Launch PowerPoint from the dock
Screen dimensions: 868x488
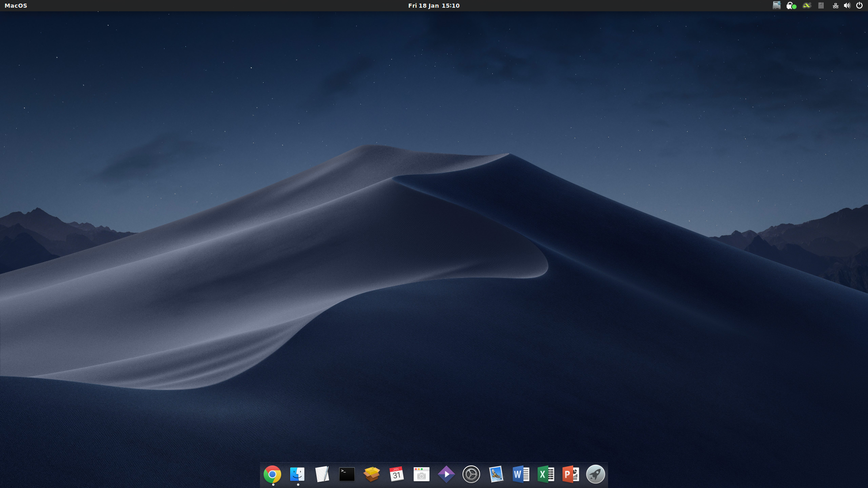tap(571, 474)
